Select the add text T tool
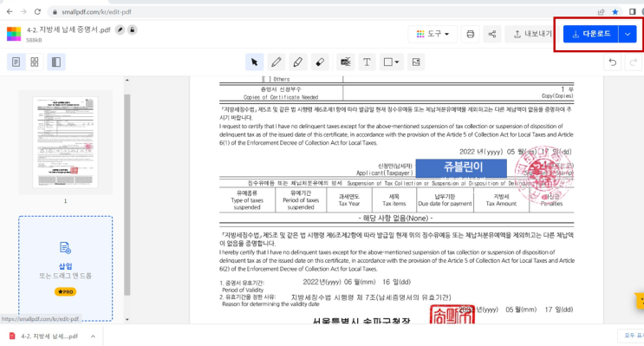 coord(367,62)
